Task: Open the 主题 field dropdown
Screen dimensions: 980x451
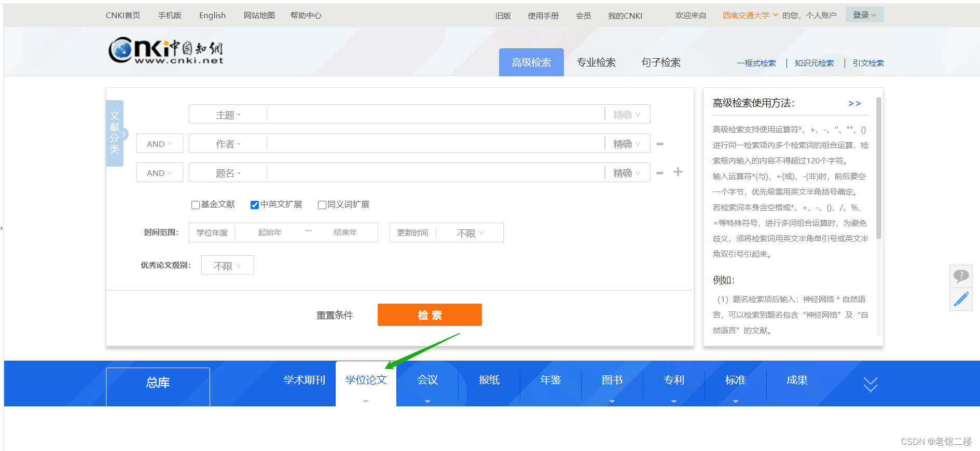Action: [228, 115]
